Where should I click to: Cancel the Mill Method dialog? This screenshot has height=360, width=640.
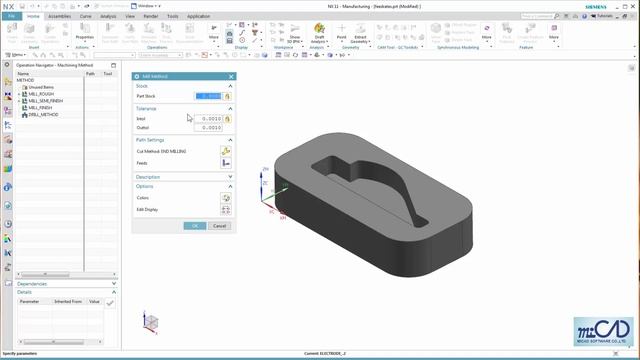tap(220, 226)
